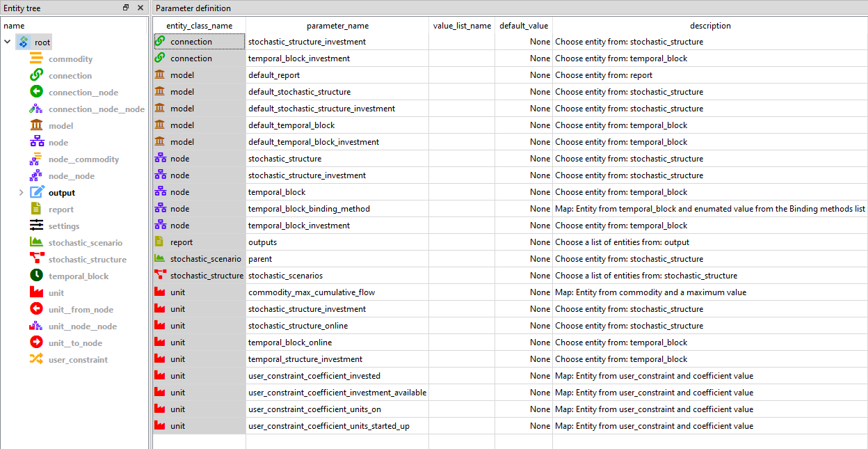Click unit icon in commodity_max_cumulative_flow row
Image resolution: width=868 pixels, height=449 pixels.
tap(160, 292)
